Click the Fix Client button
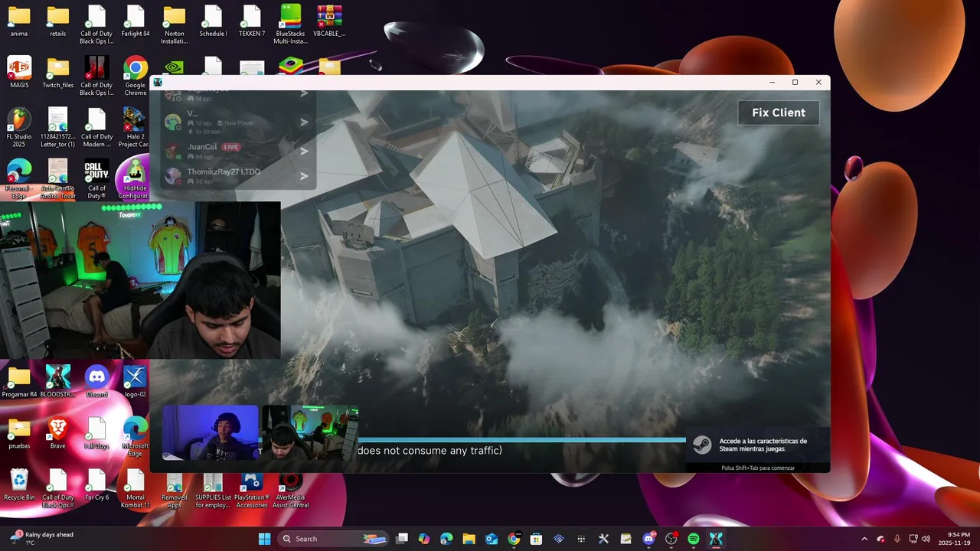The height and width of the screenshot is (551, 980). click(778, 112)
